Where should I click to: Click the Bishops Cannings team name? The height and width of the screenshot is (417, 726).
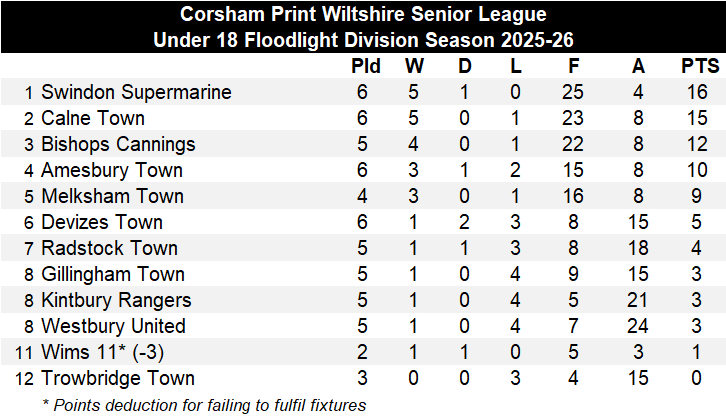pos(118,145)
